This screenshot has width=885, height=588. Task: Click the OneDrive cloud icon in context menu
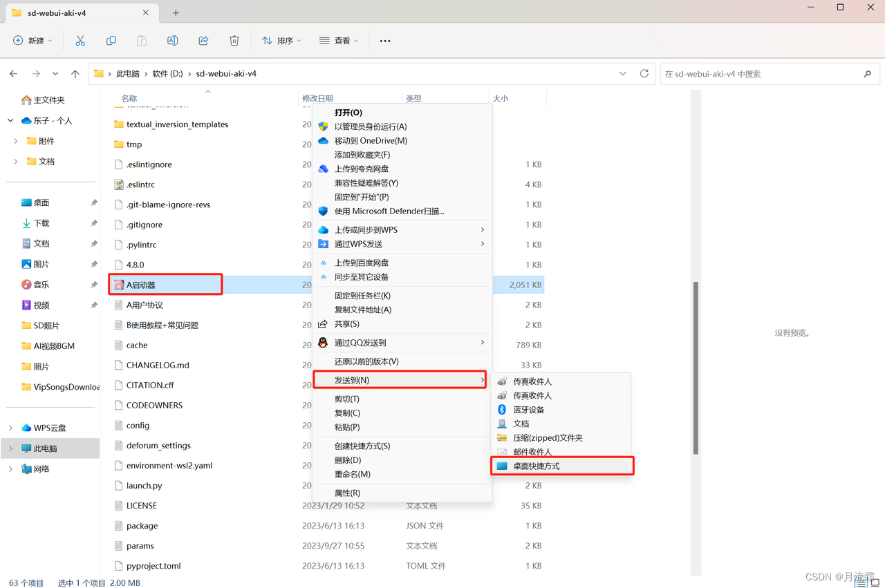[x=323, y=140]
